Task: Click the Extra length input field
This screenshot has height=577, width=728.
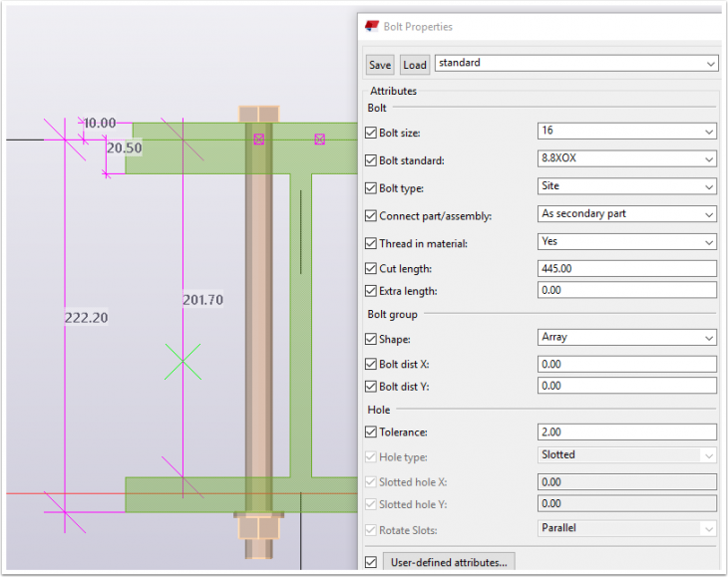Action: pyautogui.click(x=625, y=290)
